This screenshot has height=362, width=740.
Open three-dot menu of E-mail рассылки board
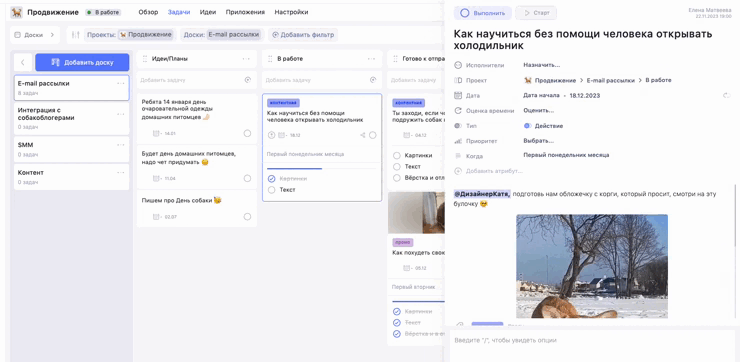[121, 84]
